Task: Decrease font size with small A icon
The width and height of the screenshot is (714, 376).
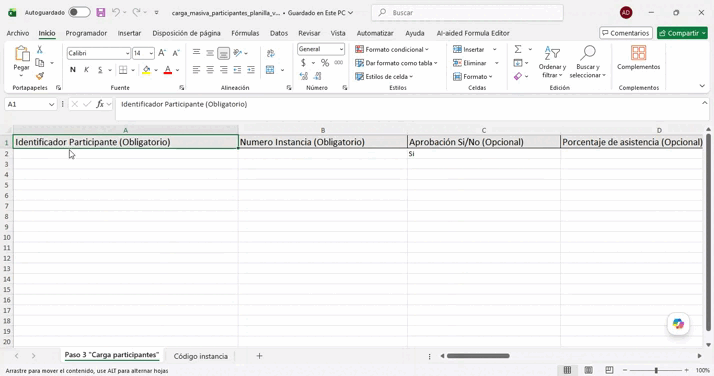Action: pos(176,53)
